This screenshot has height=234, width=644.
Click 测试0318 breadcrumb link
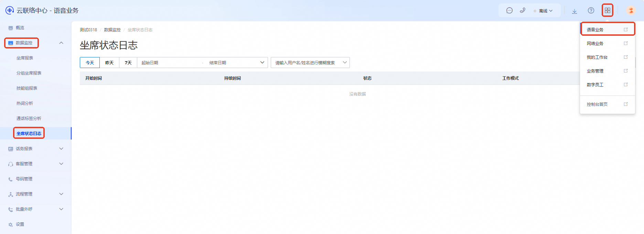(88, 30)
